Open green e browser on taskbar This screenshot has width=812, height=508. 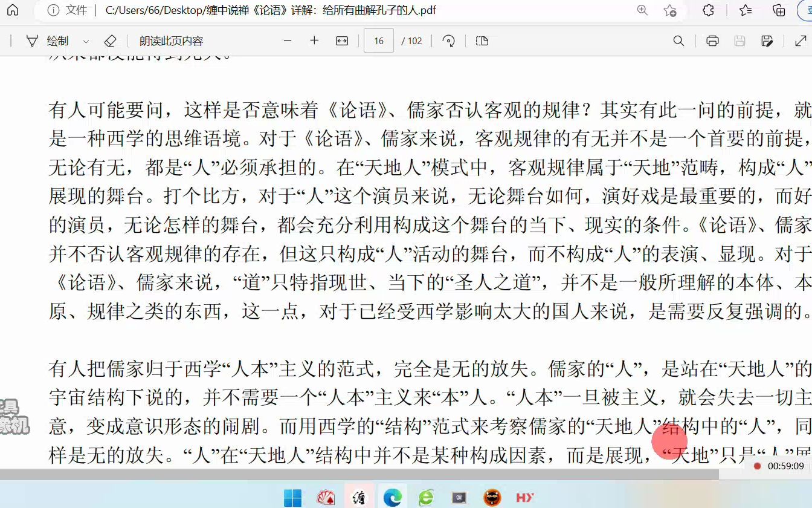(426, 498)
